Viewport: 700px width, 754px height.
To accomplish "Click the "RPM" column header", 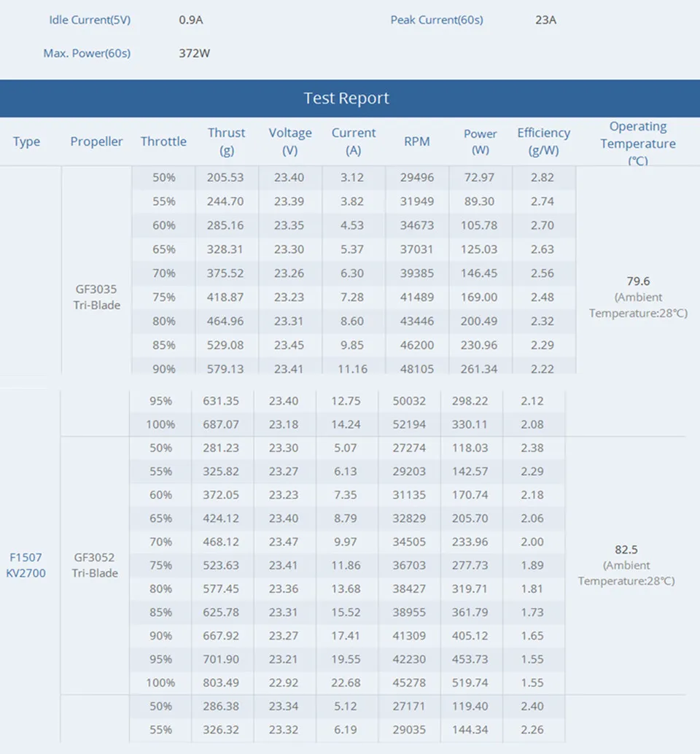I will tap(417, 141).
